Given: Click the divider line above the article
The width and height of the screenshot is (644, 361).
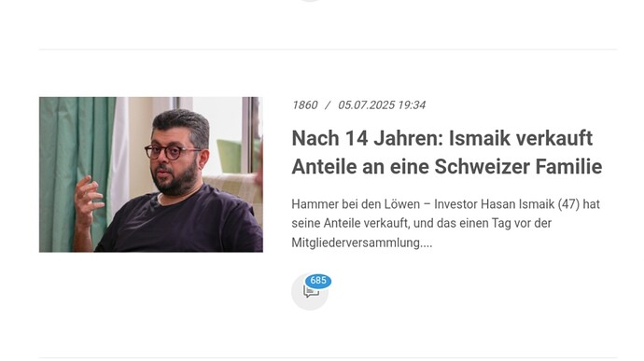Looking at the screenshot, I should 328,49.
